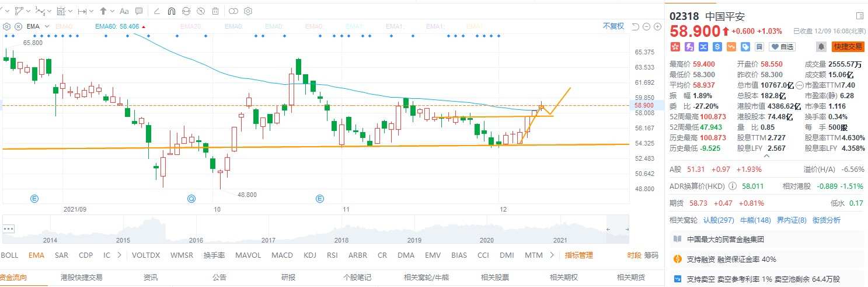This screenshot has height=287, width=868.
Task: Select the comment bubble annotation tool
Action: pyautogui.click(x=139, y=11)
